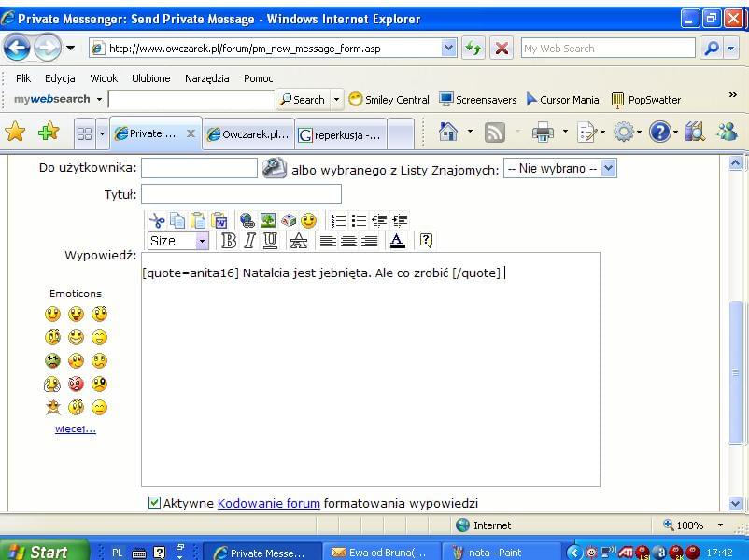
Task: Click the Add to Favorites icon
Action: point(49,132)
